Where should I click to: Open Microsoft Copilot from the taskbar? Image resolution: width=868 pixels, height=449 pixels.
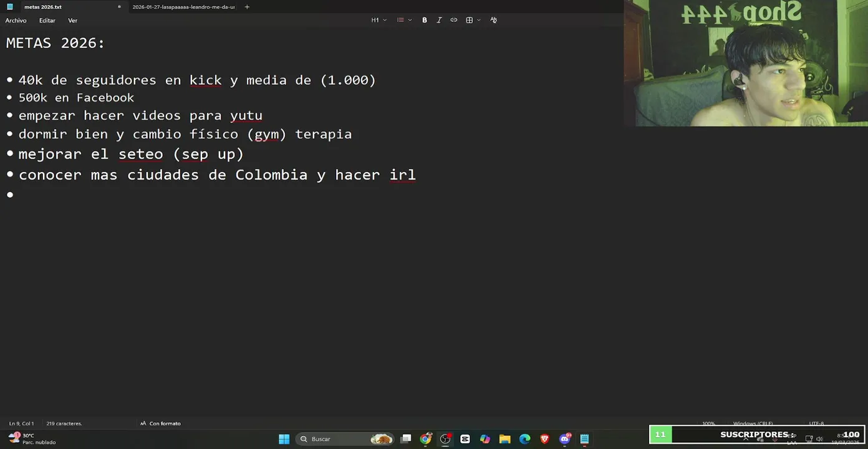(x=485, y=439)
